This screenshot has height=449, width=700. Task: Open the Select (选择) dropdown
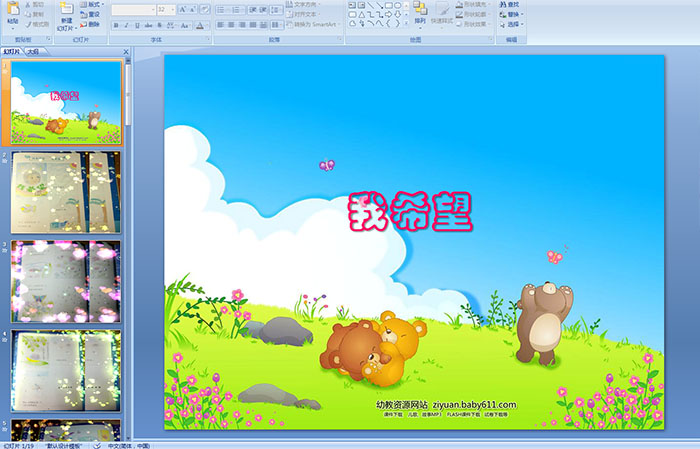pyautogui.click(x=511, y=24)
